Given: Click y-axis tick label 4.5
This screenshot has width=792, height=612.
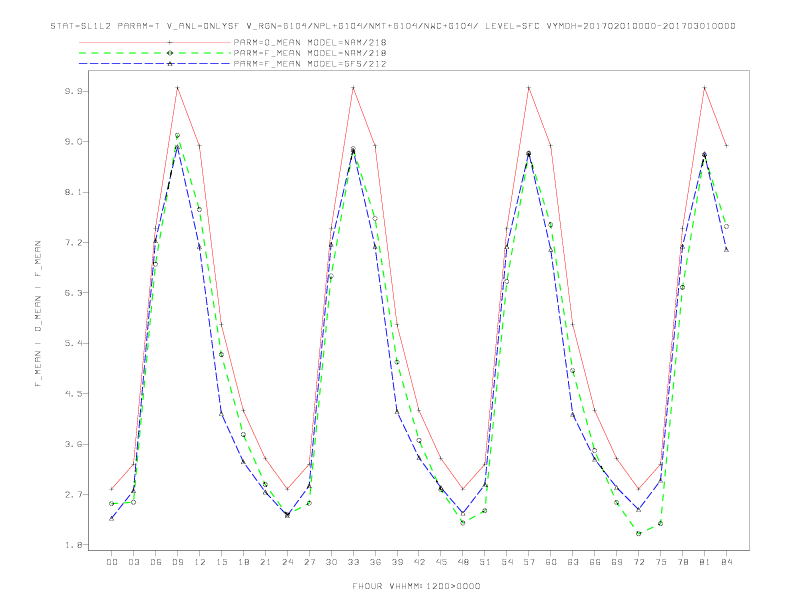Looking at the screenshot, I should tap(73, 394).
